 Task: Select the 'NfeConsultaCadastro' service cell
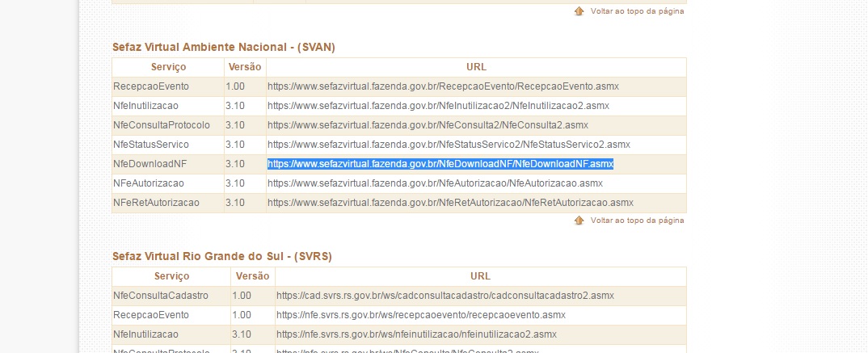click(x=171, y=296)
